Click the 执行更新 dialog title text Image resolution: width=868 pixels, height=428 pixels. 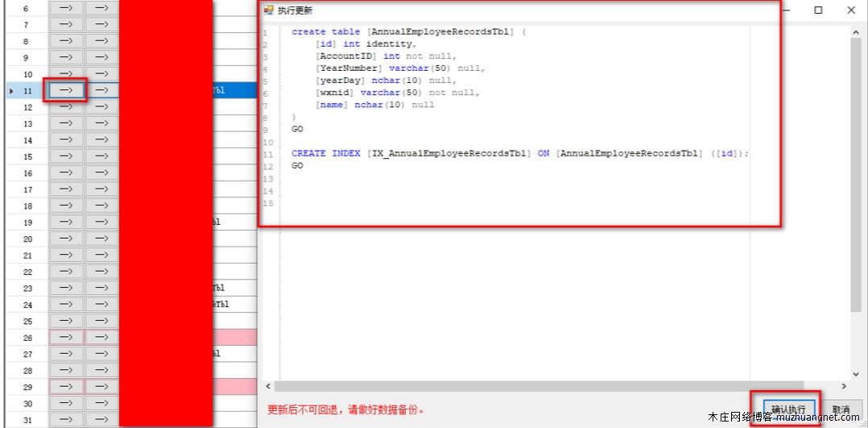click(x=295, y=10)
